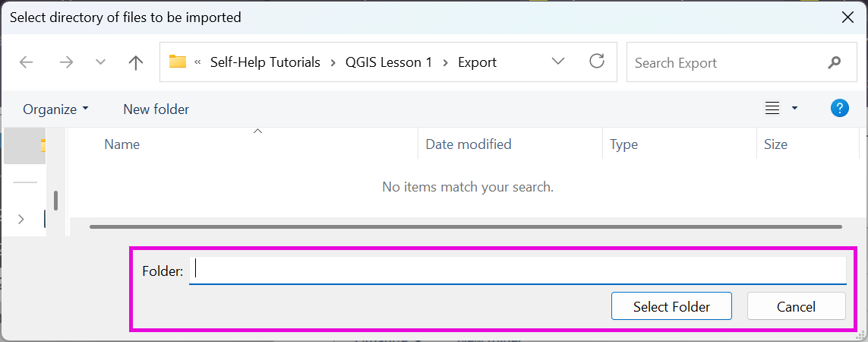Click the Select Folder button
Screen dimensions: 868x342
[671, 307]
